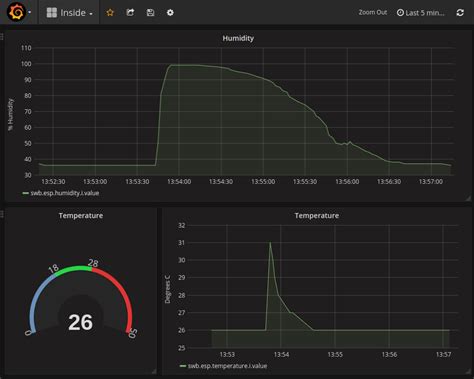Click the 13:54:00 humidity axis label

(179, 182)
